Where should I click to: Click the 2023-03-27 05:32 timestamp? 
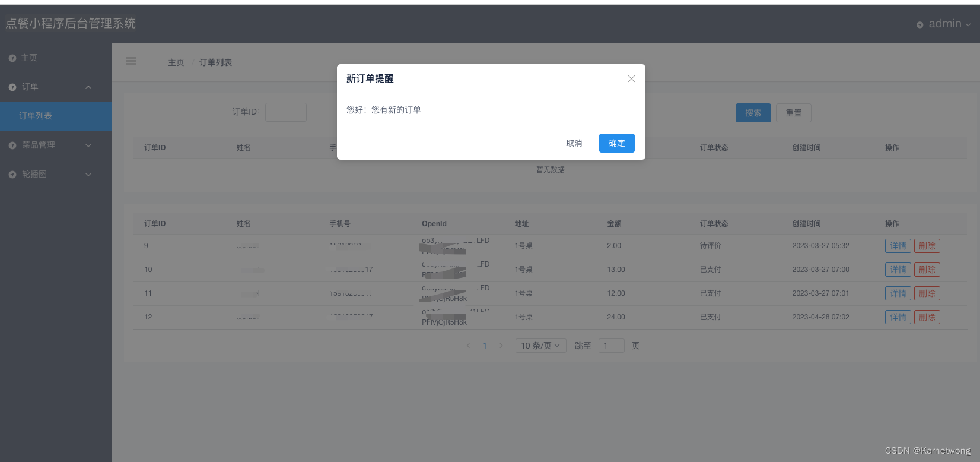pyautogui.click(x=820, y=246)
